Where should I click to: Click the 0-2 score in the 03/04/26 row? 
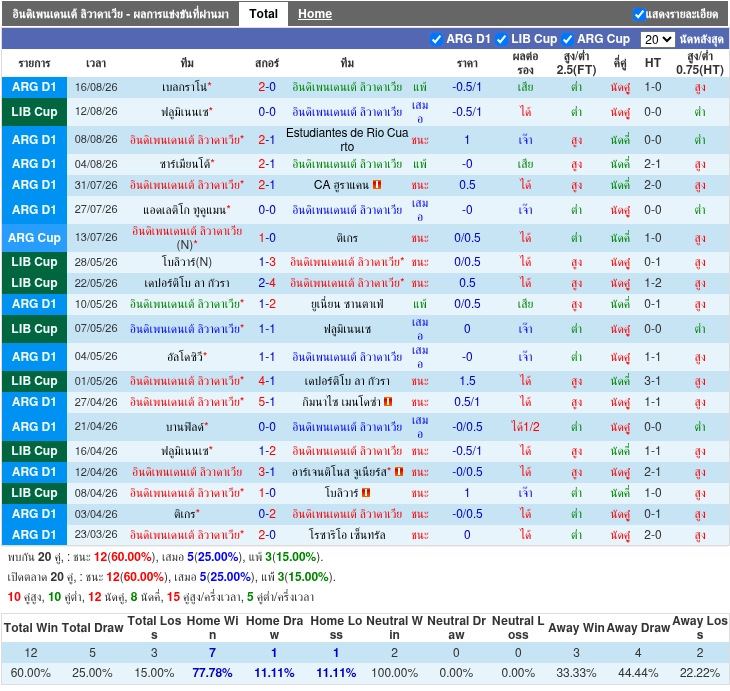267,514
